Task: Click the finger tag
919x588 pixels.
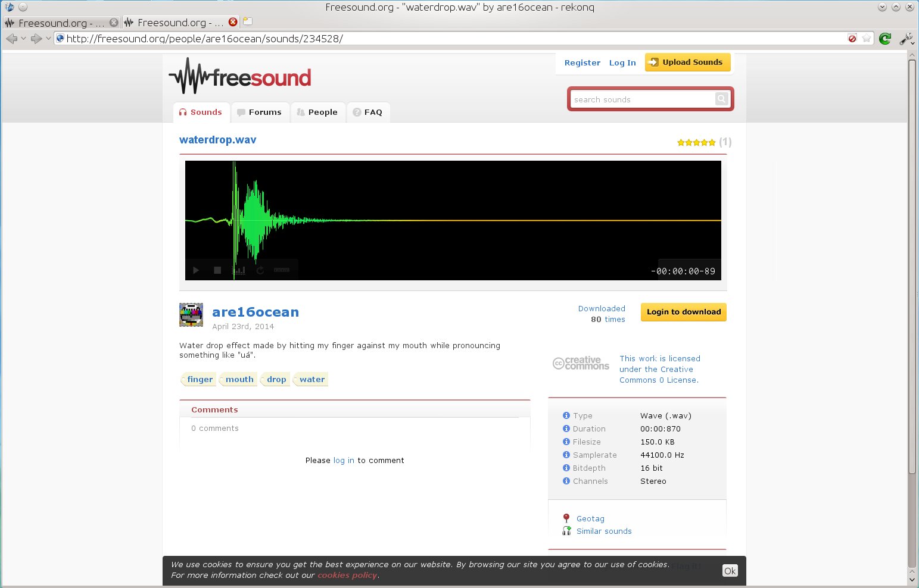Action: point(198,379)
